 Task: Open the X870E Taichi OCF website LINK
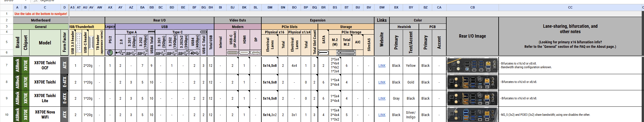(x=382, y=66)
